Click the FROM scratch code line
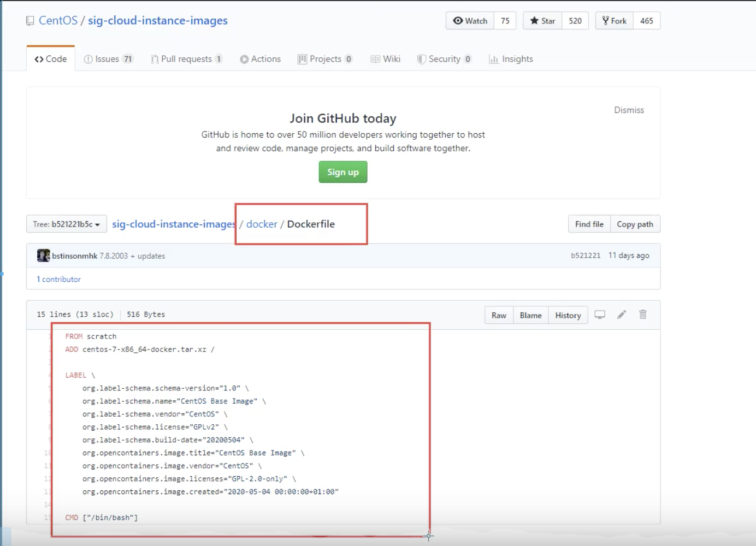 point(91,336)
